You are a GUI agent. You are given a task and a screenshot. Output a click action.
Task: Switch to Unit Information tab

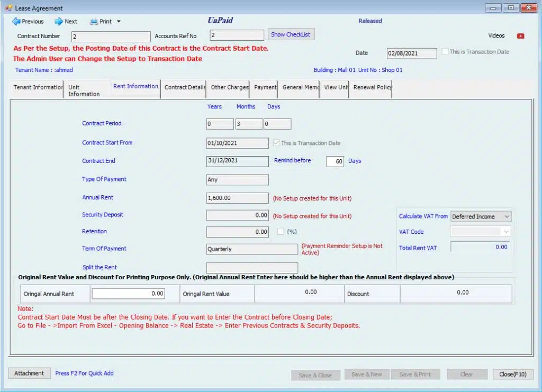(x=86, y=90)
